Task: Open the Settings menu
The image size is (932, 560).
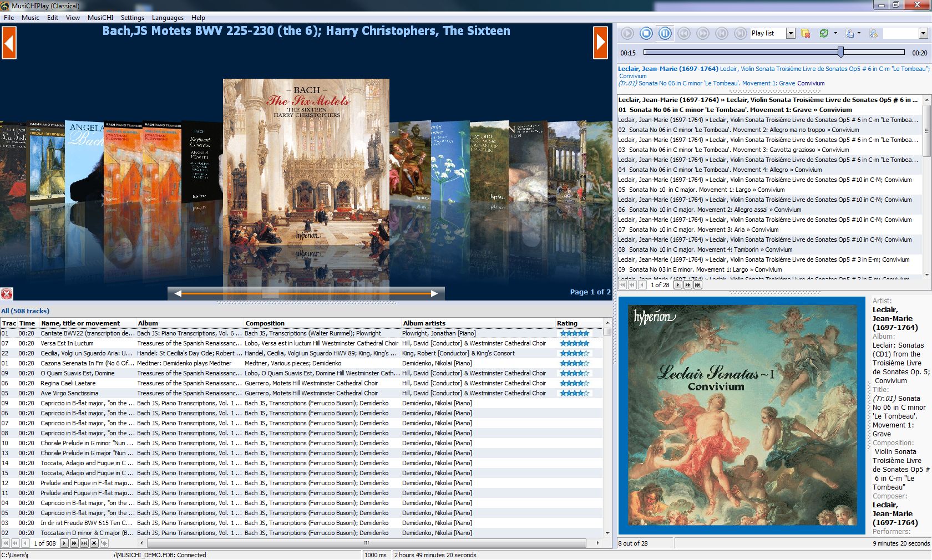Action: tap(133, 17)
